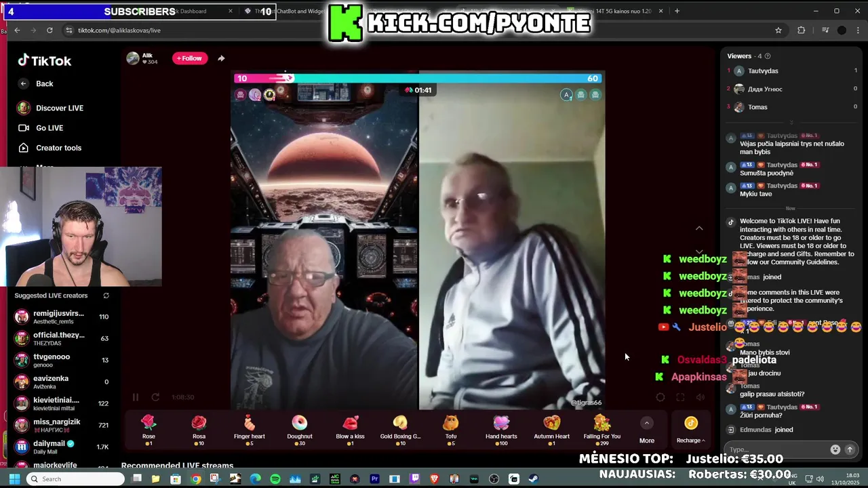Open Microsoft Edge from the taskbar

255,479
